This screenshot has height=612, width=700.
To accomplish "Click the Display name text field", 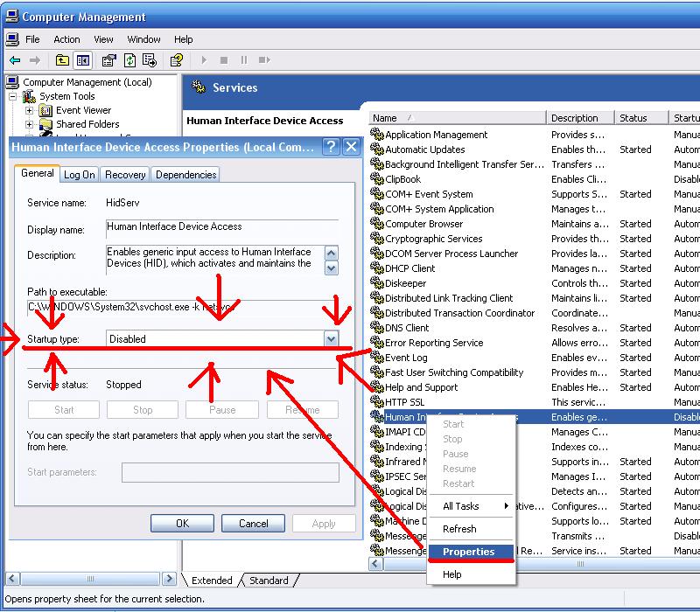I will click(x=222, y=227).
